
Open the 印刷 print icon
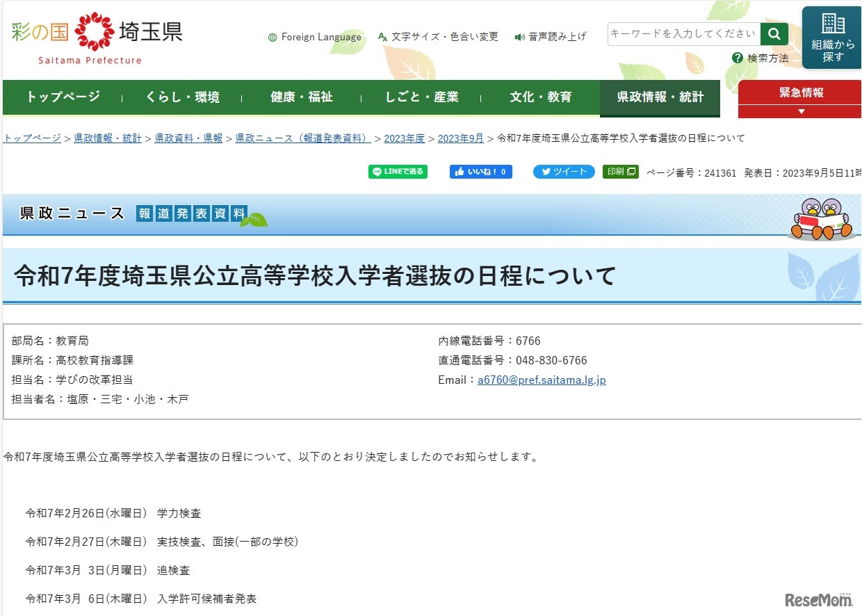(619, 171)
